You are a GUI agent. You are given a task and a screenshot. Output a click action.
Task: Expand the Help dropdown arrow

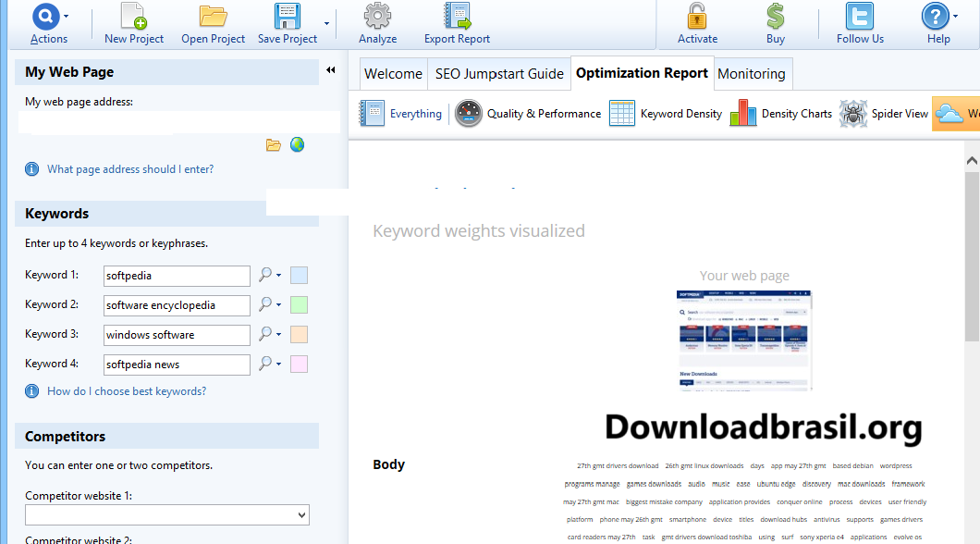[955, 17]
